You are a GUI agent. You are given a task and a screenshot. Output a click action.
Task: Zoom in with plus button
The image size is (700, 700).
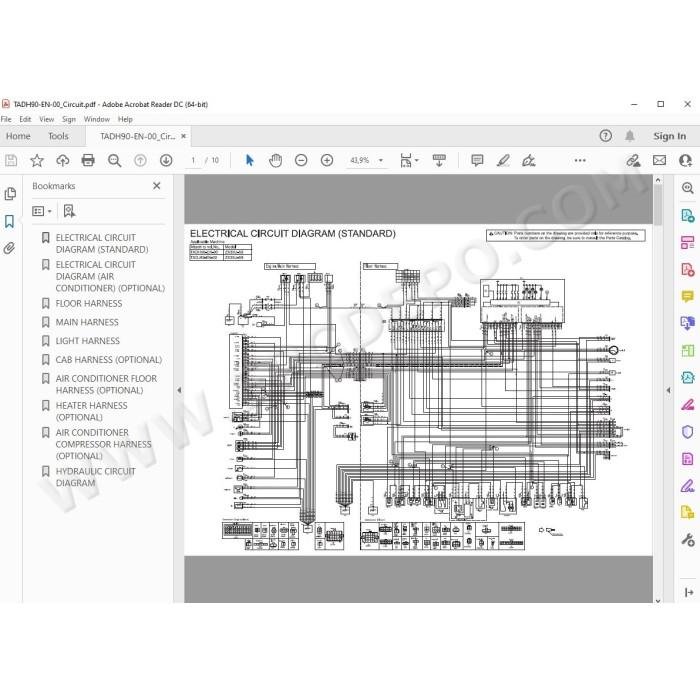click(327, 160)
